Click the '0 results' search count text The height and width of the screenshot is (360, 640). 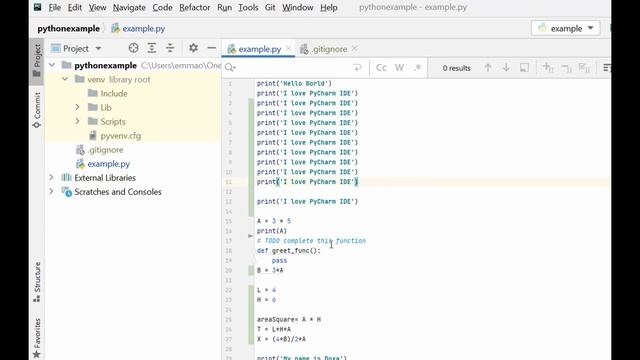pos(457,68)
